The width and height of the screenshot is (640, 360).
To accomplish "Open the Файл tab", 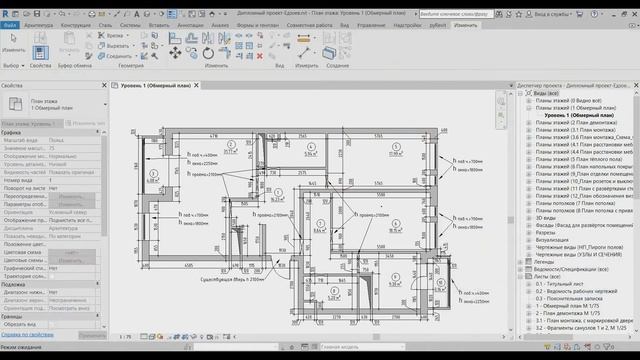I will (10, 25).
